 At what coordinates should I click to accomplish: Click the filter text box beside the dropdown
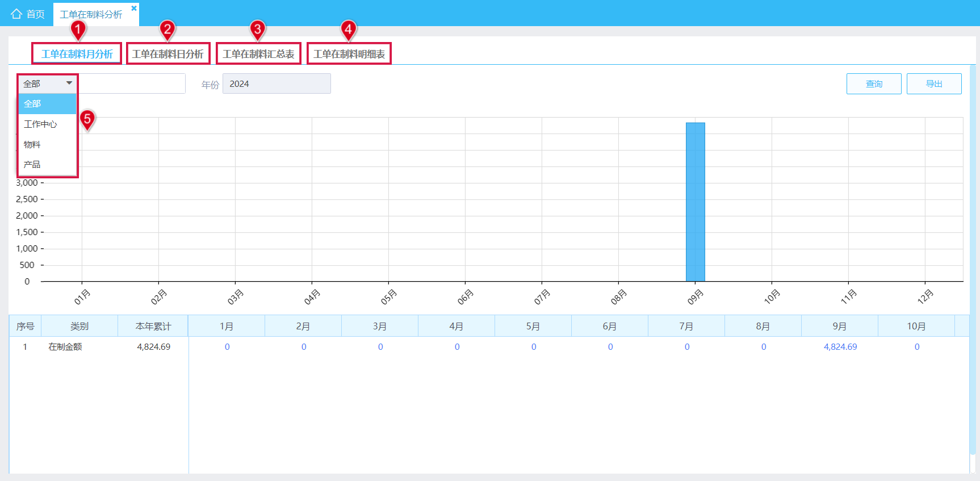132,83
